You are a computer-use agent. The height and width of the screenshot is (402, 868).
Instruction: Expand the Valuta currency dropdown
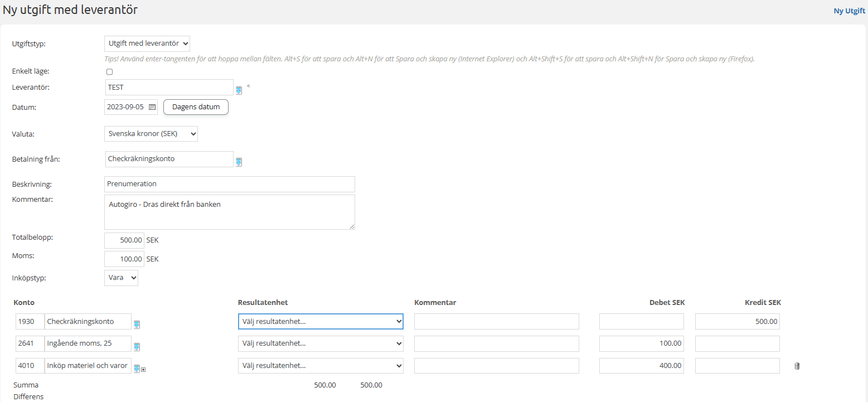[151, 134]
